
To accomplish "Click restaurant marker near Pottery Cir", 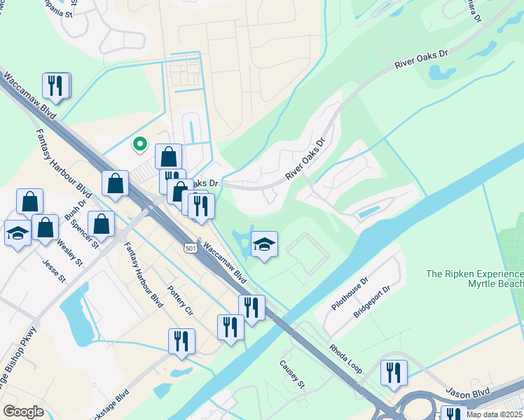I will click(230, 330).
